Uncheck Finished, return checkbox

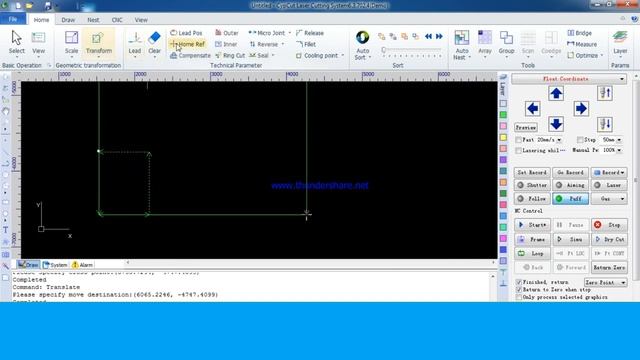(519, 282)
